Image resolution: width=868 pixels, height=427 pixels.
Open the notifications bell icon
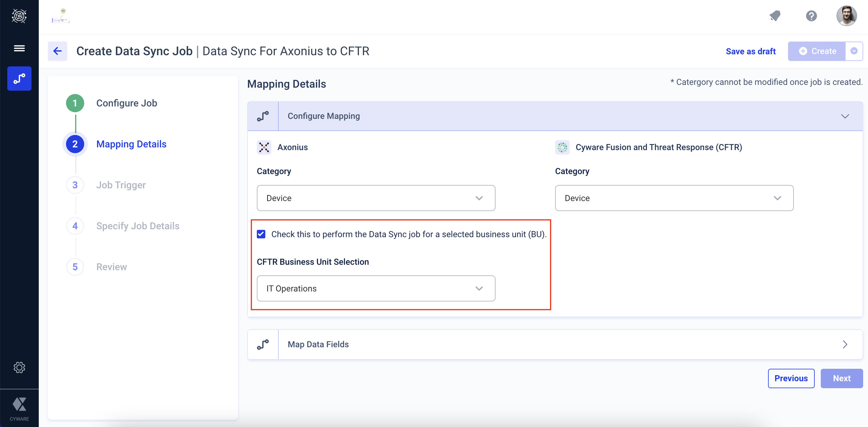[775, 16]
